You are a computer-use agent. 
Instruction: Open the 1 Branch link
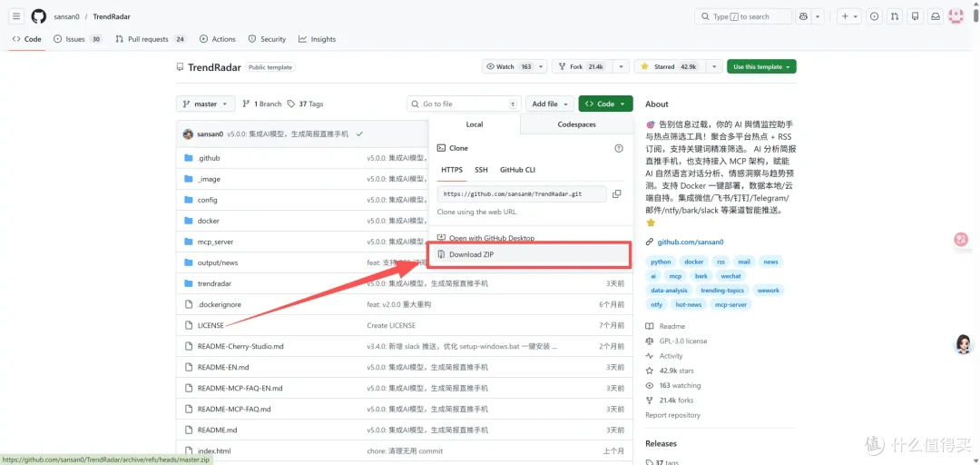(x=262, y=104)
